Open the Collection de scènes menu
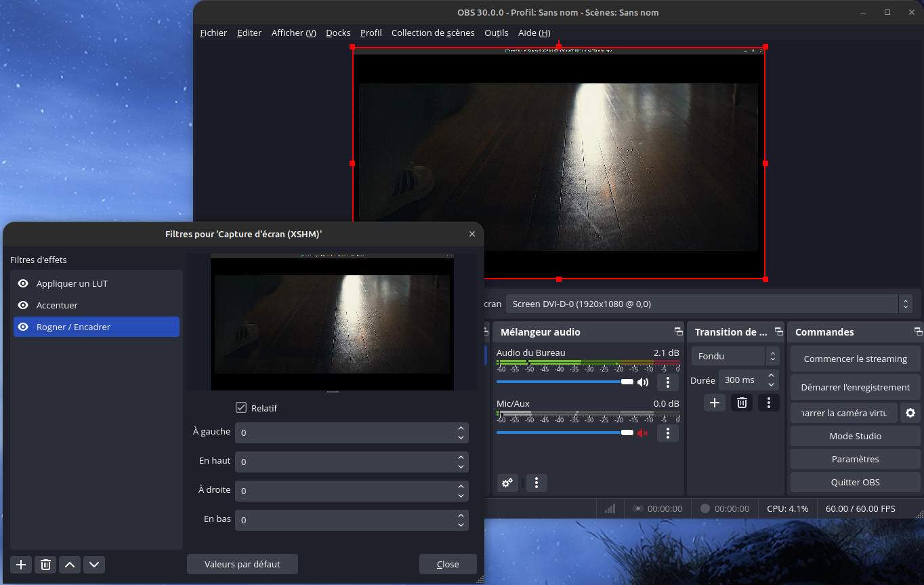The height and width of the screenshot is (585, 924). click(433, 33)
